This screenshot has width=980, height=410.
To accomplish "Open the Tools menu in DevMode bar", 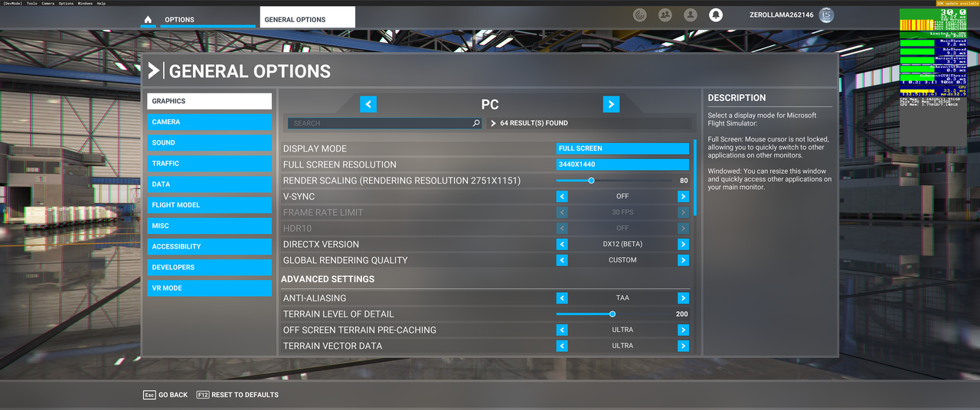I will pyautogui.click(x=31, y=3).
